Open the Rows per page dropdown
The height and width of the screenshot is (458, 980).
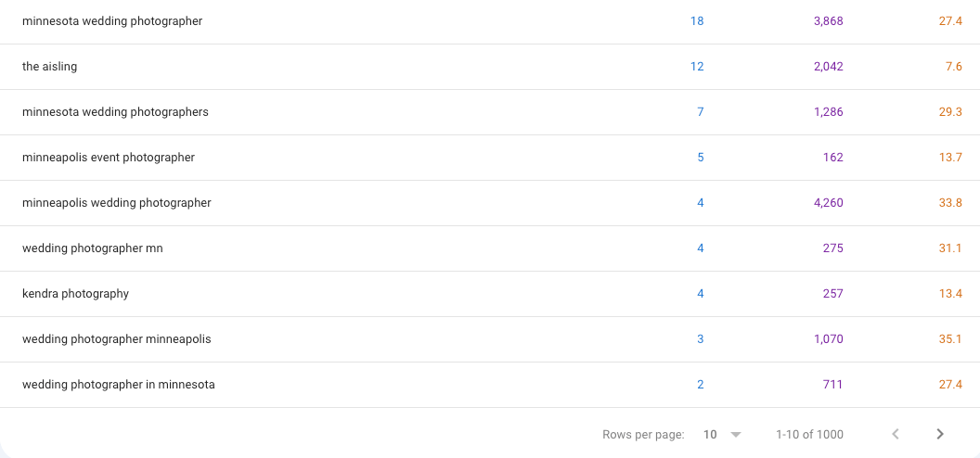tap(722, 434)
